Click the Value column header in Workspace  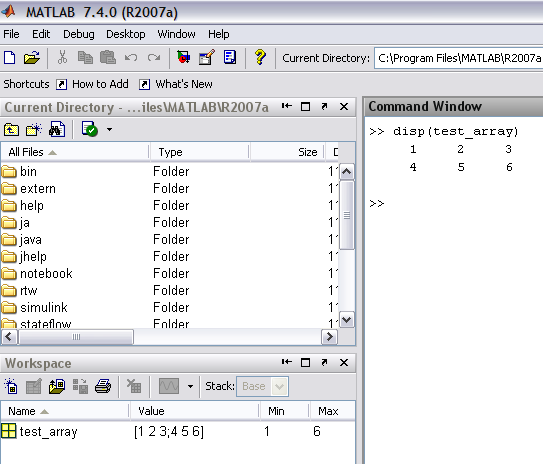tap(194, 411)
